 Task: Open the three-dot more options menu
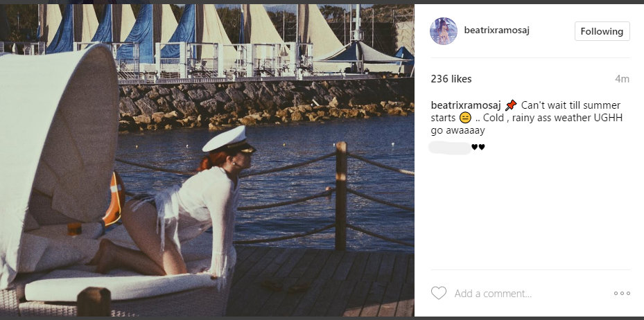[x=622, y=294]
